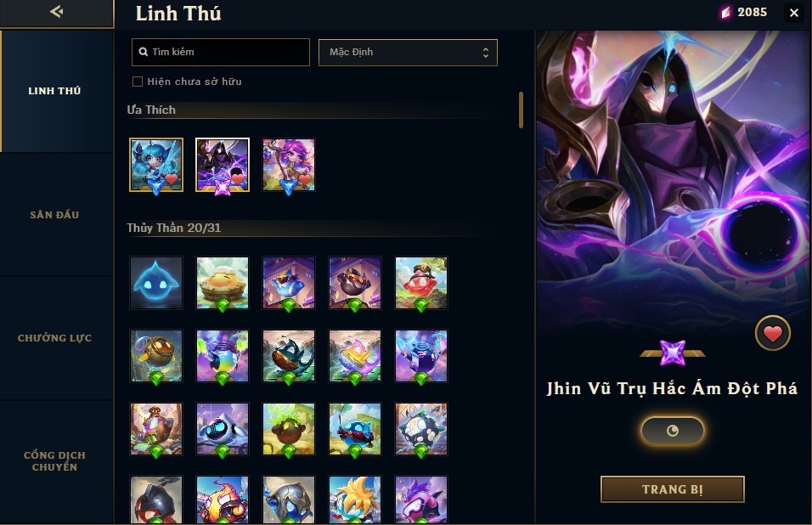The width and height of the screenshot is (812, 525).
Task: Select the Chibi Jhin favorite tactician
Action: 223,165
